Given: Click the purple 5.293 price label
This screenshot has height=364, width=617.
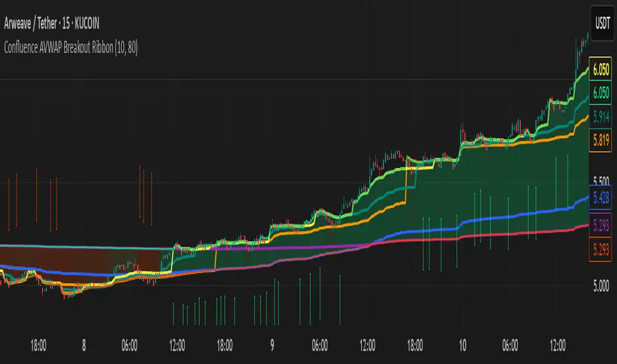Looking at the screenshot, I should click(x=600, y=225).
